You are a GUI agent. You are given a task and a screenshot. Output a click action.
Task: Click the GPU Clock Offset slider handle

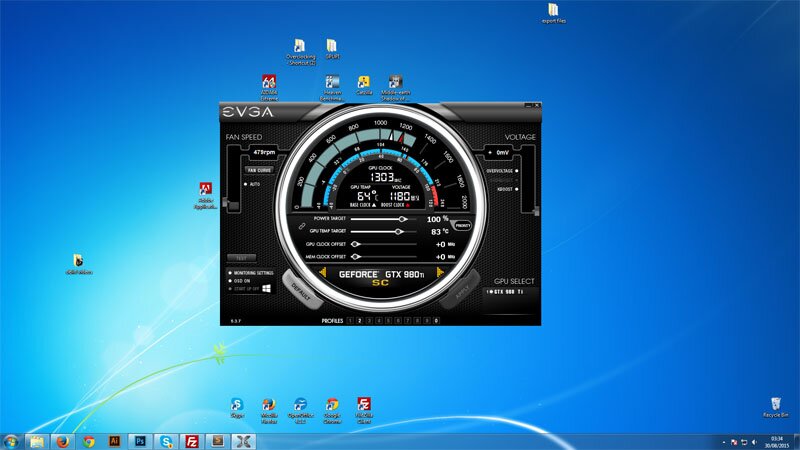click(356, 244)
